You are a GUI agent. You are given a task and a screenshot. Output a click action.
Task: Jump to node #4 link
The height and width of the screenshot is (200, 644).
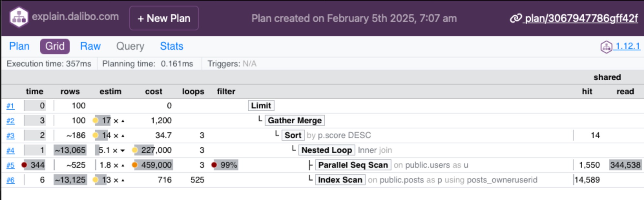point(10,150)
